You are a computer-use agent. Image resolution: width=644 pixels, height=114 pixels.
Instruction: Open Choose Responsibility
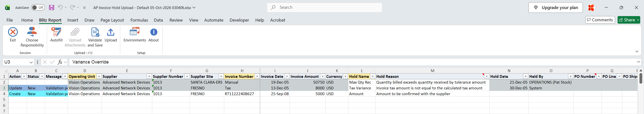[32, 37]
